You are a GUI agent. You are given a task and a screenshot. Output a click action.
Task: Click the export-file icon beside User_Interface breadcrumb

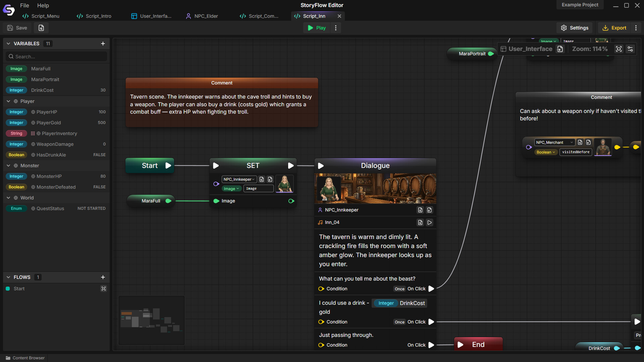(560, 49)
